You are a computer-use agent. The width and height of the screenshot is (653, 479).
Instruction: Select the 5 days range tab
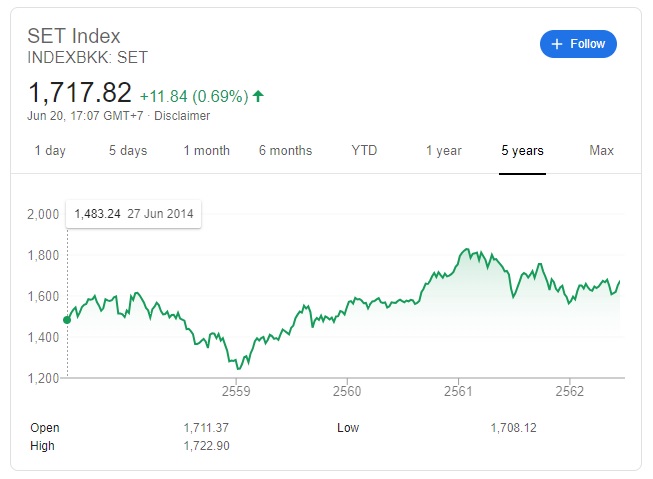pyautogui.click(x=128, y=151)
